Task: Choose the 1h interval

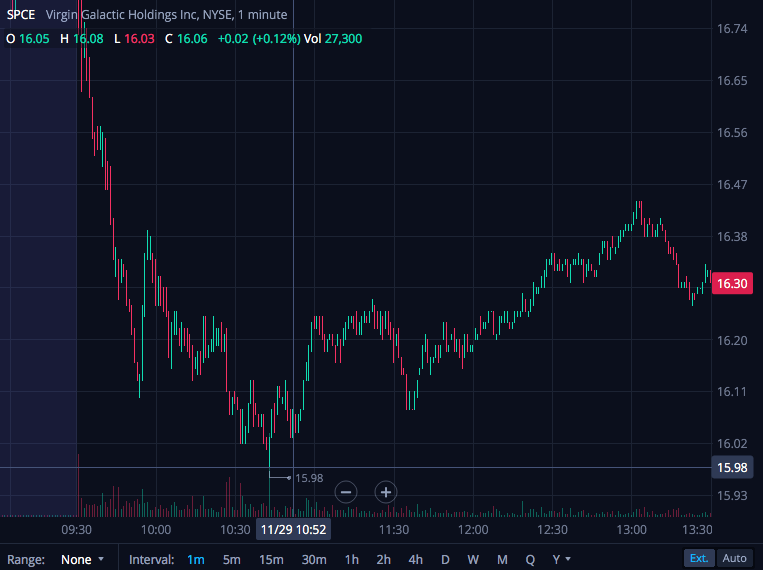Action: point(352,559)
